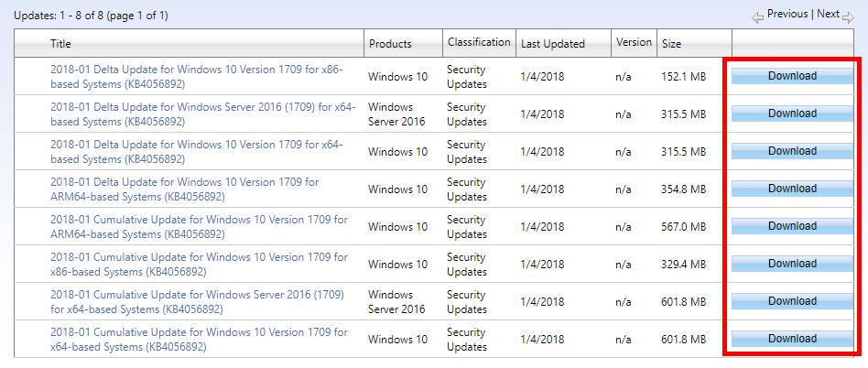
Task: Download the 152.1 MB x86 Delta Update
Action: point(792,76)
